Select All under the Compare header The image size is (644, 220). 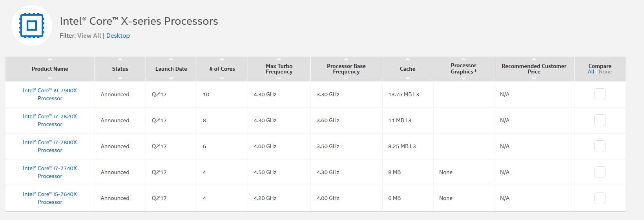(x=591, y=72)
